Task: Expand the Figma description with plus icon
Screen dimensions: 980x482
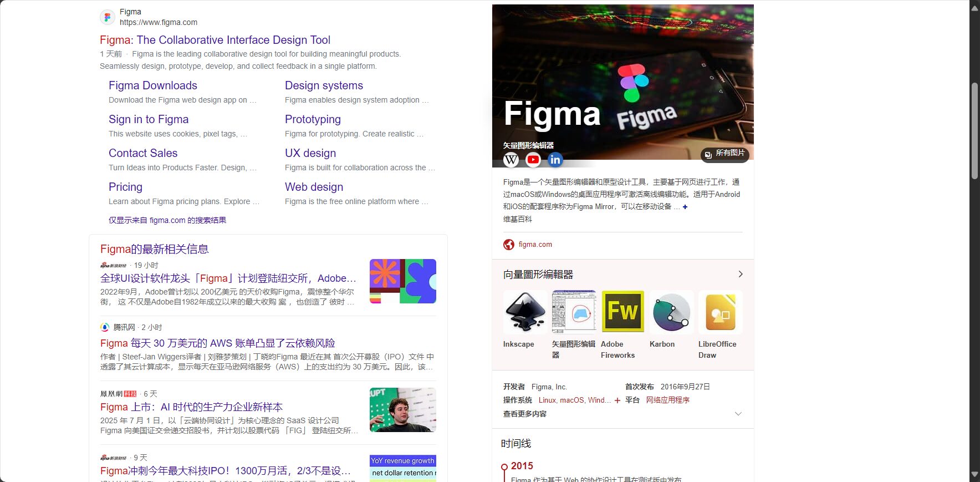Action: (685, 207)
